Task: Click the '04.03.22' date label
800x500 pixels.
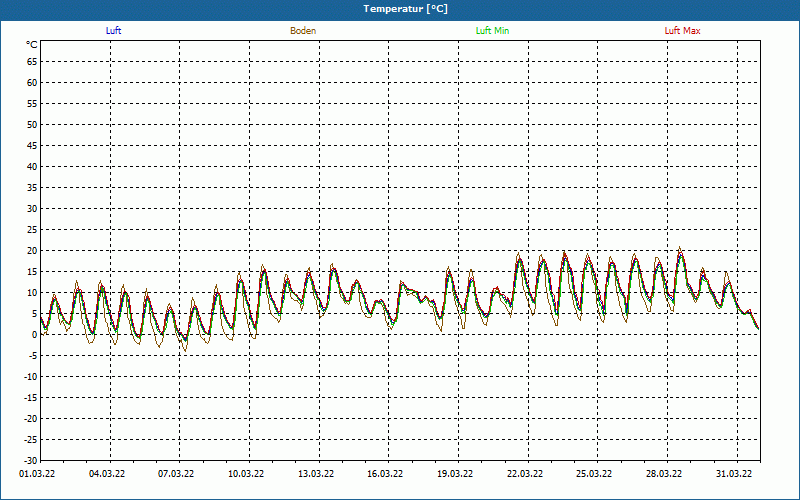Action: coord(107,474)
